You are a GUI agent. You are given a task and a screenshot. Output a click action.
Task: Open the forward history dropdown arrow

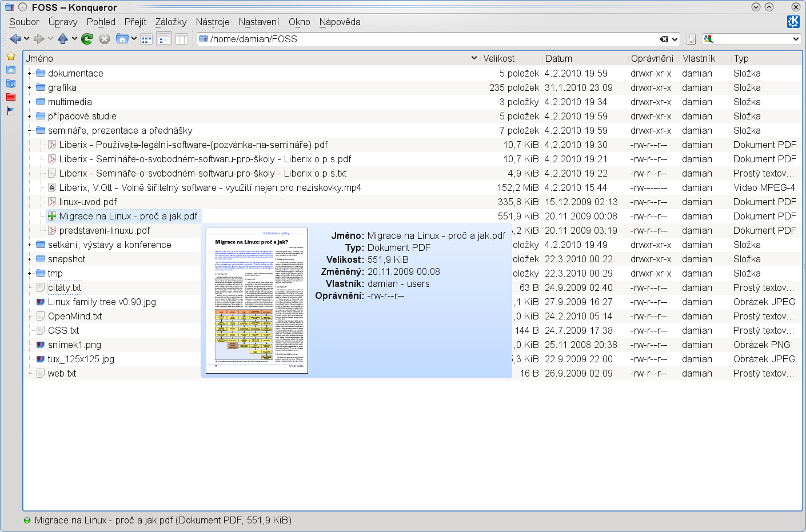[x=50, y=39]
